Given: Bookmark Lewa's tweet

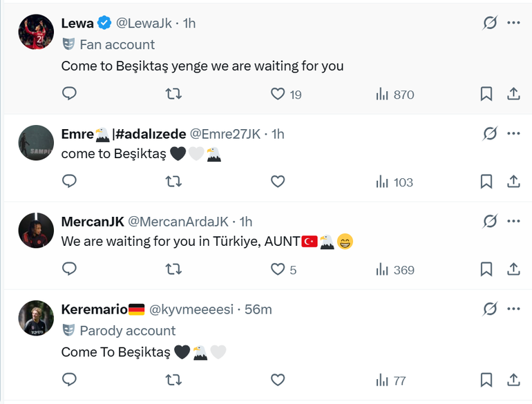Looking at the screenshot, I should [x=486, y=94].
